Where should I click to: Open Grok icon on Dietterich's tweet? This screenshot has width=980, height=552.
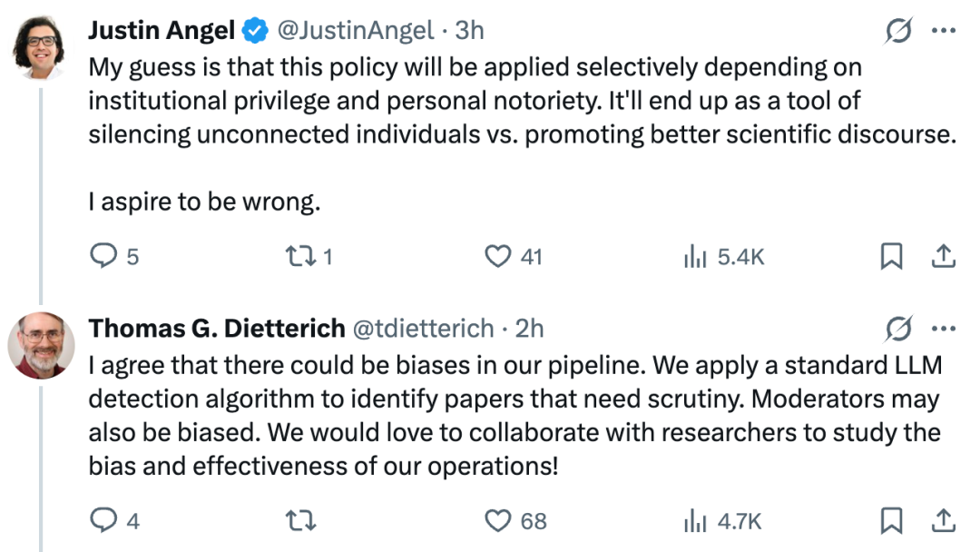click(x=898, y=328)
